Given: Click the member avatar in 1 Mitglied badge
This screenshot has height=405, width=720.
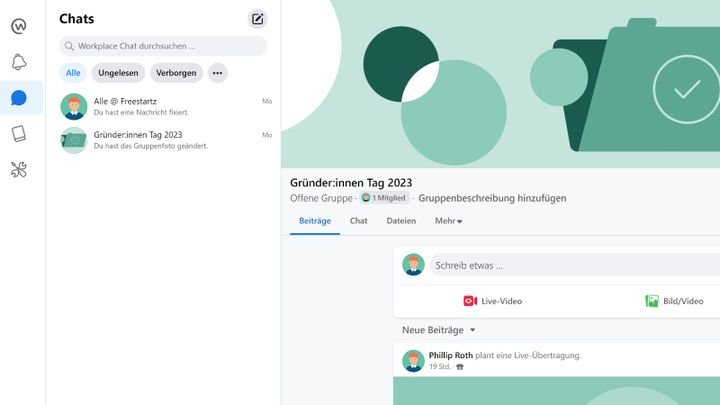Looking at the screenshot, I should click(x=366, y=198).
